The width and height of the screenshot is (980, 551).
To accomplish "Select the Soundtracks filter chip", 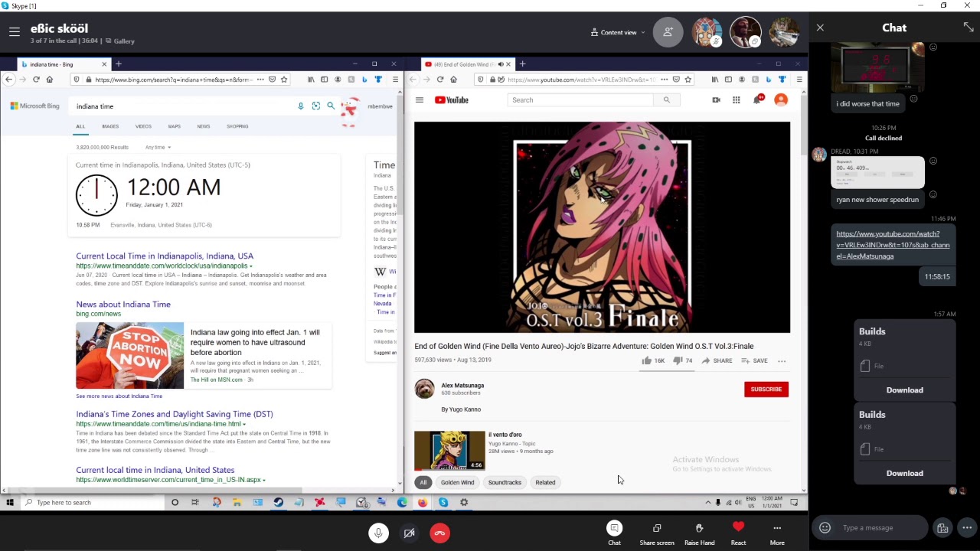I will coord(505,482).
